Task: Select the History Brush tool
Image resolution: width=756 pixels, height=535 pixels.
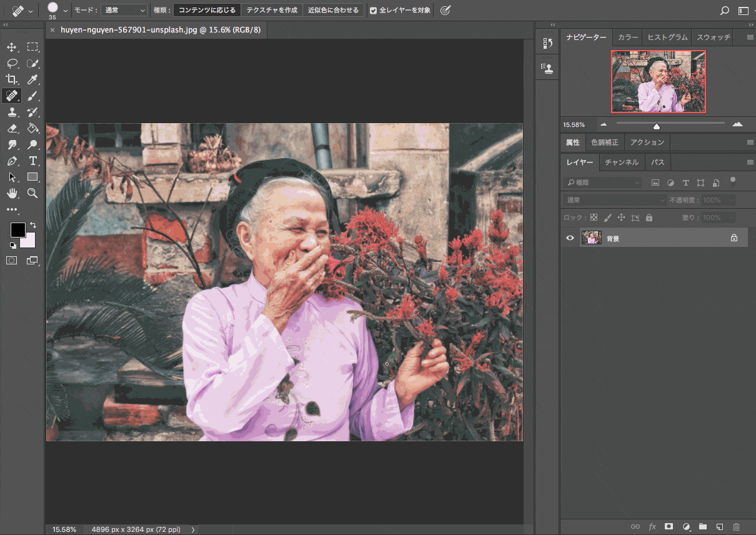Action: [x=32, y=112]
